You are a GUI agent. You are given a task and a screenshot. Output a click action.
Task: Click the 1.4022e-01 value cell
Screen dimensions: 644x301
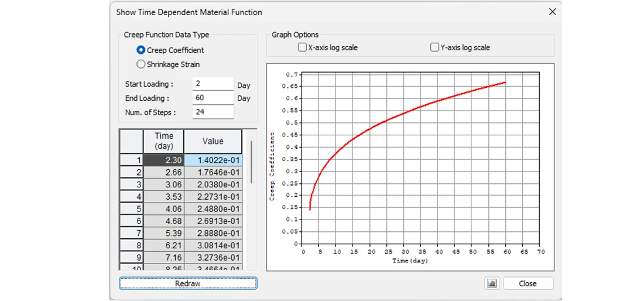coord(213,160)
